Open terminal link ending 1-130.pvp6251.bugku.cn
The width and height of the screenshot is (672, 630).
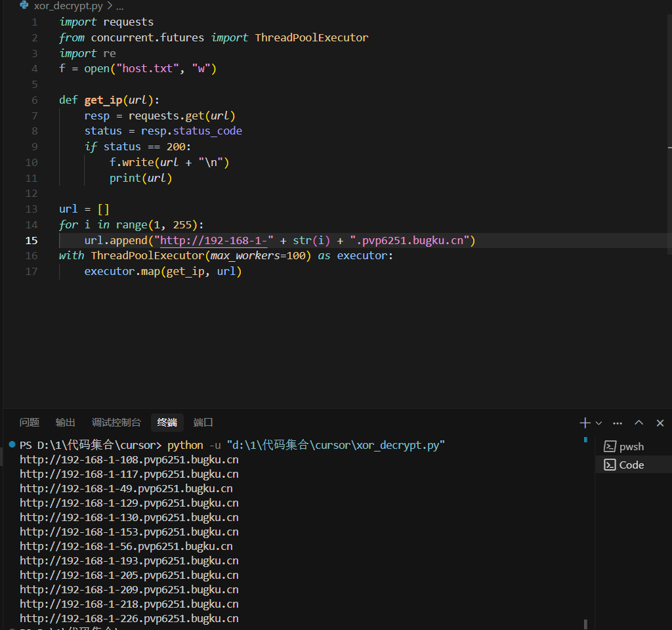click(129, 517)
